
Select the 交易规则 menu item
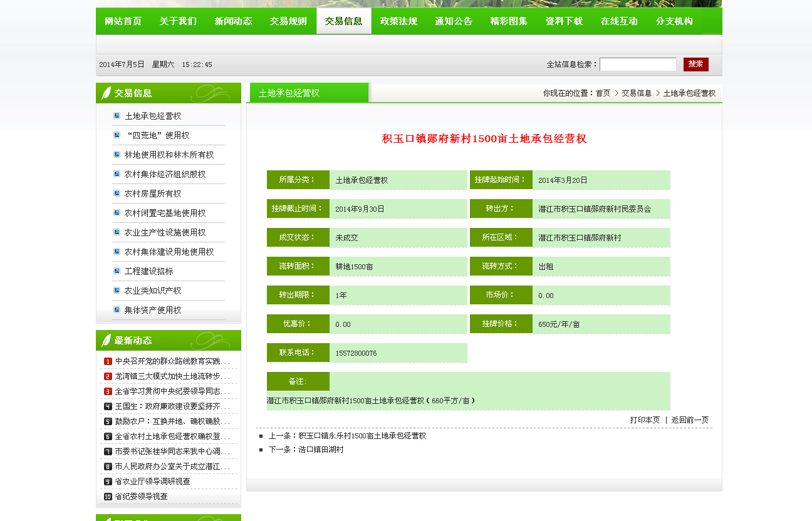coord(288,21)
